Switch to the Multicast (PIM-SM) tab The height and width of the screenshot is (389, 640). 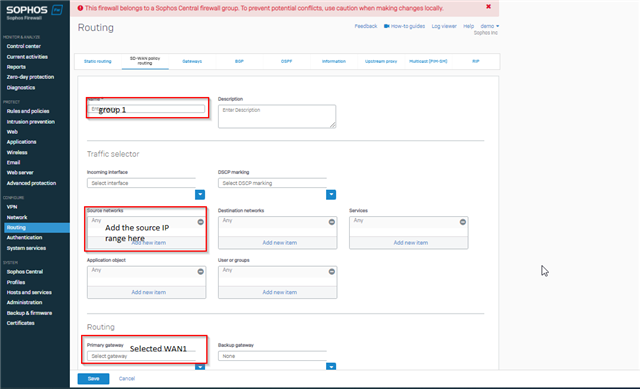[x=428, y=61]
